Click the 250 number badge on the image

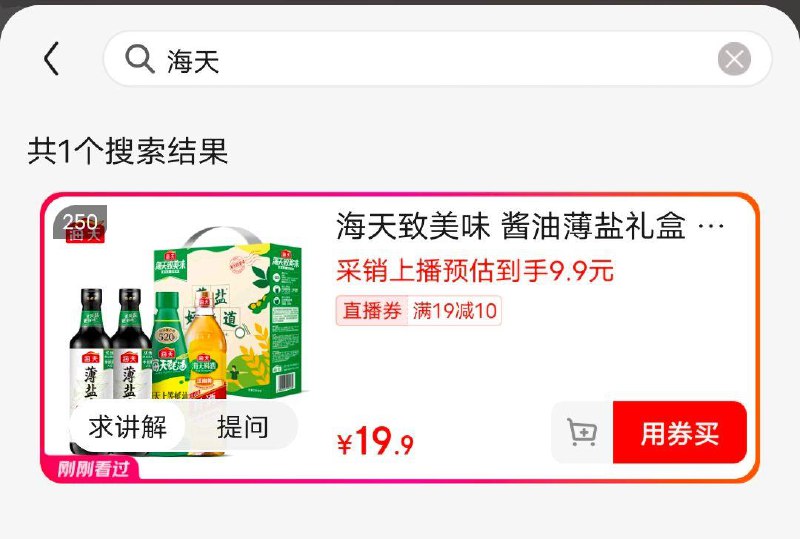(80, 222)
